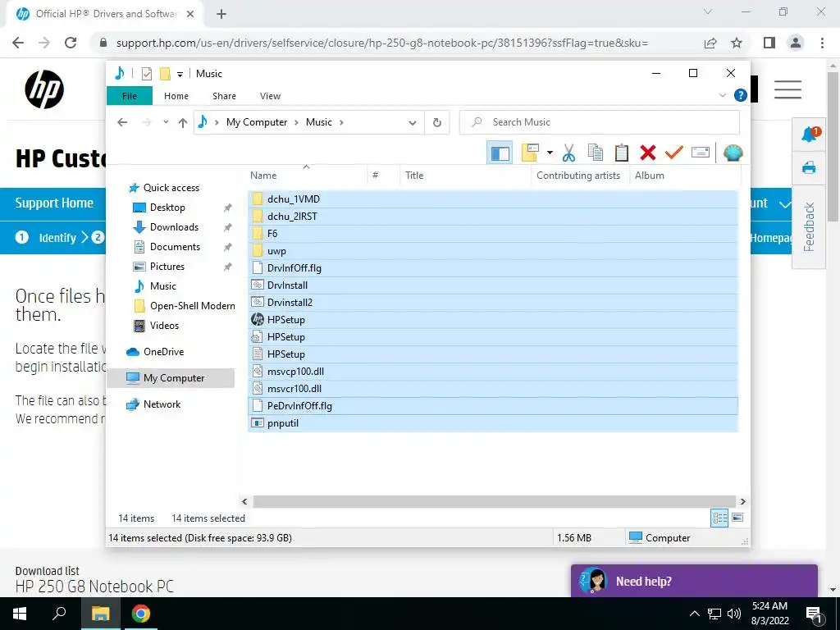Bookmark the HP page with star icon

pos(737,43)
